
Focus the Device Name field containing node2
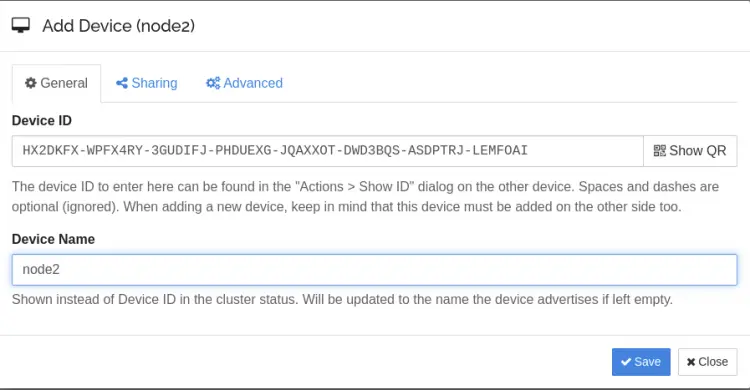tap(375, 270)
